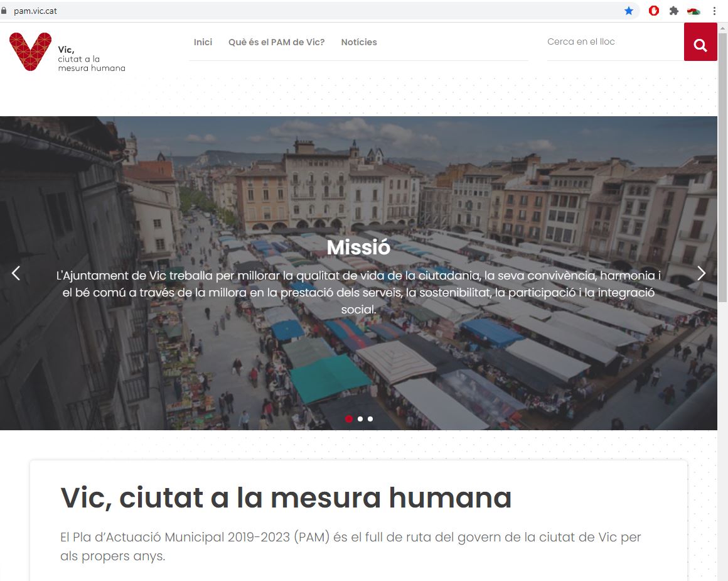
Task: Switch to the second carousel slide dot
Action: (x=360, y=419)
